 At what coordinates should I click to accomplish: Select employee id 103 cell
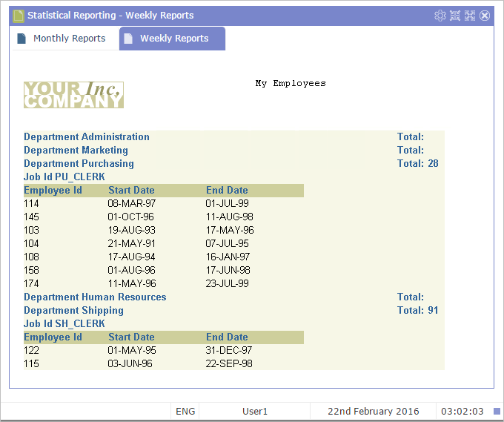click(31, 231)
